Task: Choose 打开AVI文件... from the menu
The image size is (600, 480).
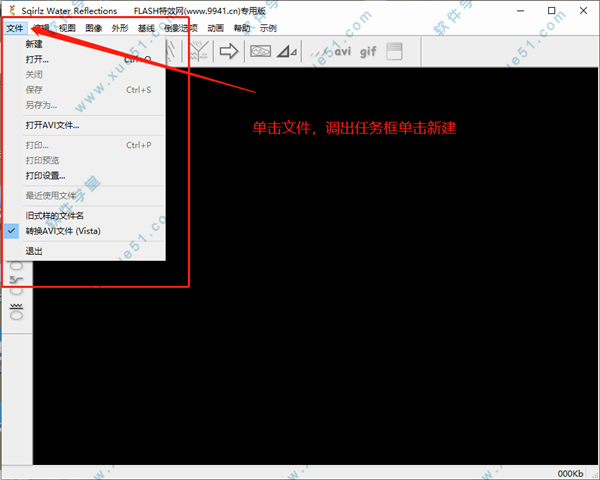Action: [52, 125]
